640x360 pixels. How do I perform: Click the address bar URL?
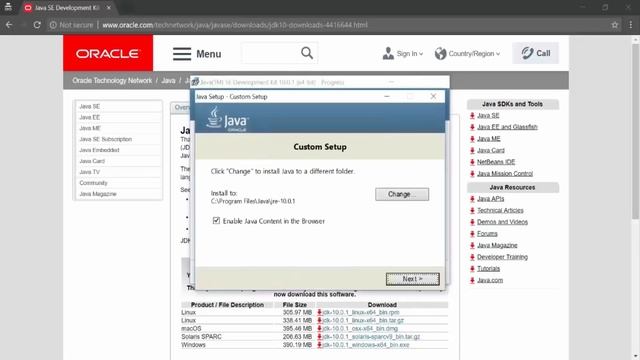pyautogui.click(x=235, y=25)
